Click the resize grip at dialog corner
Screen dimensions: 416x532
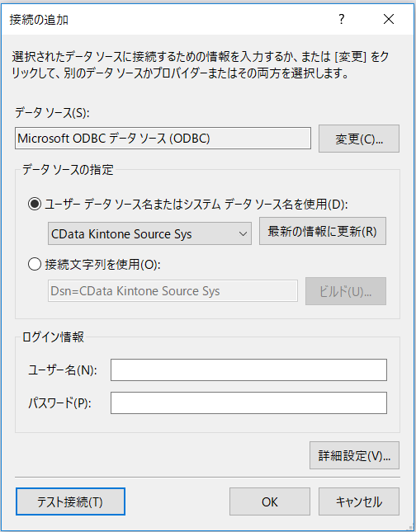pyautogui.click(x=410, y=527)
